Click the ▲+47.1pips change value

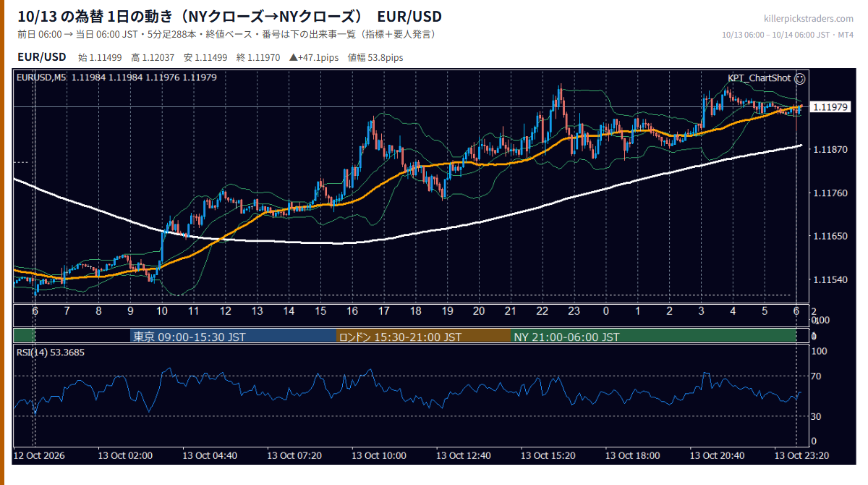pyautogui.click(x=315, y=57)
